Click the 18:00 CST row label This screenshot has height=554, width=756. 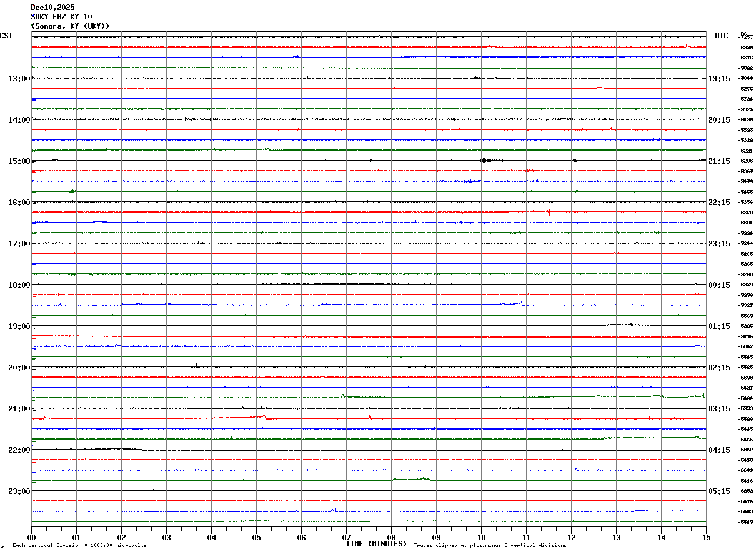click(x=19, y=285)
